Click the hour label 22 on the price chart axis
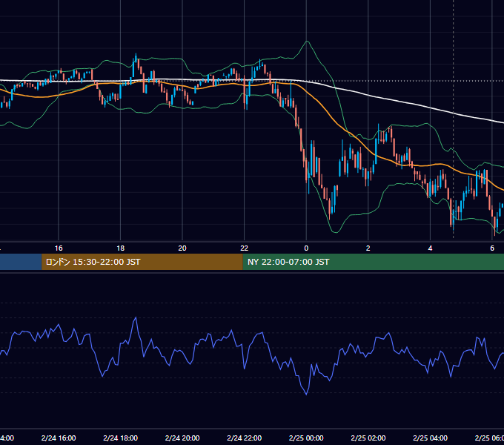The width and height of the screenshot is (504, 445). [x=245, y=248]
